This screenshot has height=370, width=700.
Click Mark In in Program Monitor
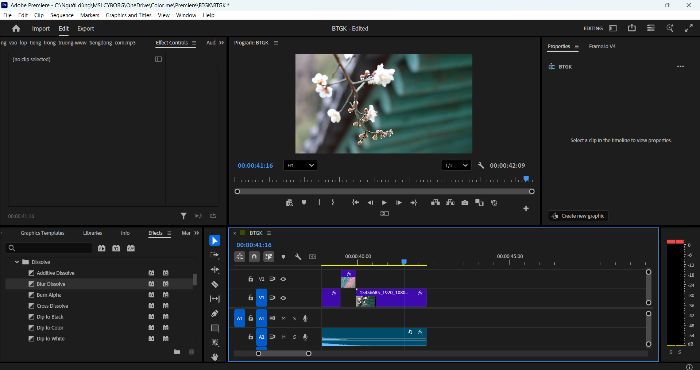tap(319, 203)
